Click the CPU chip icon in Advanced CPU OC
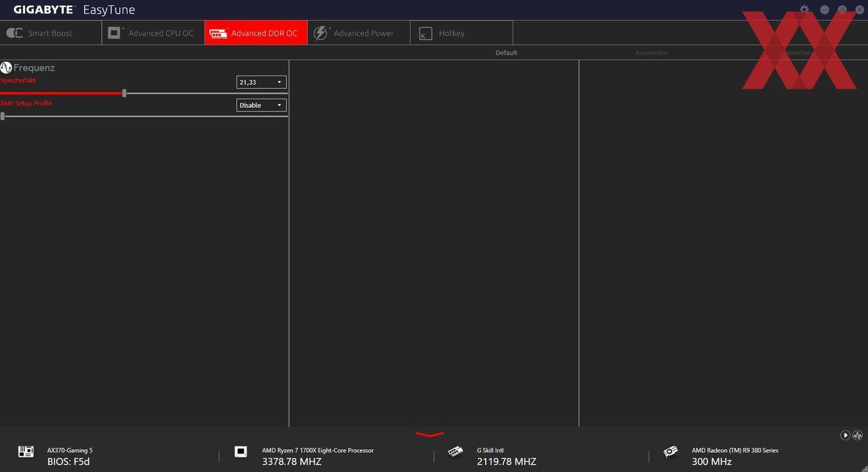The width and height of the screenshot is (868, 472). point(115,33)
